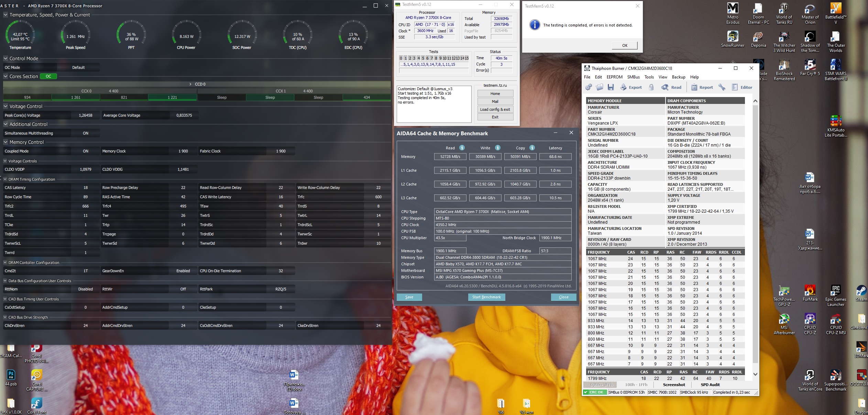Click the padlock icon in Thaiphoon toolbar
Screen dimensions: 868x415
(651, 87)
